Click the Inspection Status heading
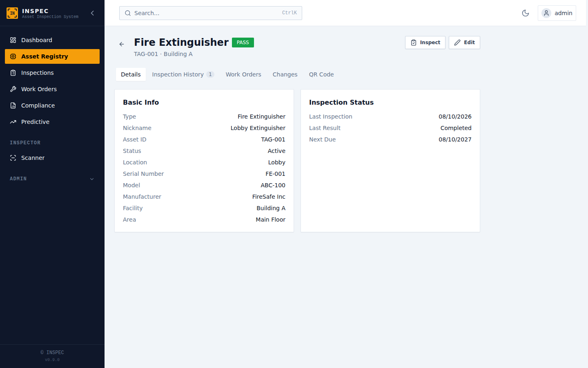The width and height of the screenshot is (588, 368). coord(341,102)
